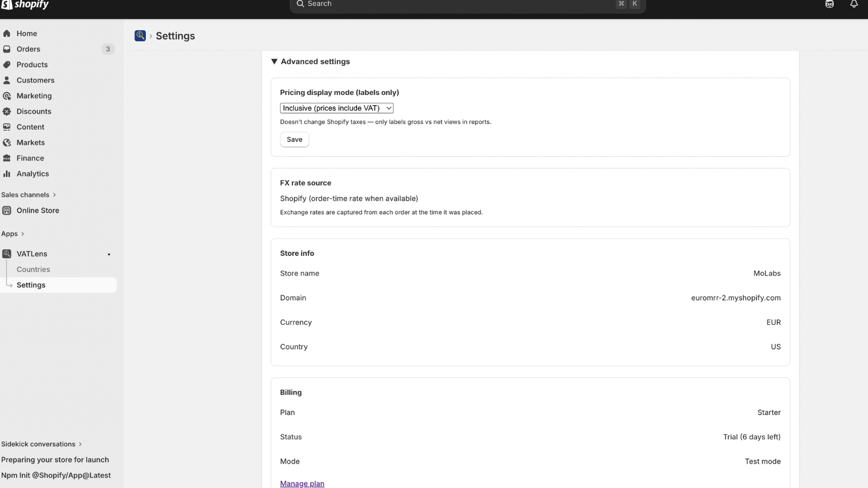Open the notifications bell

854,4
